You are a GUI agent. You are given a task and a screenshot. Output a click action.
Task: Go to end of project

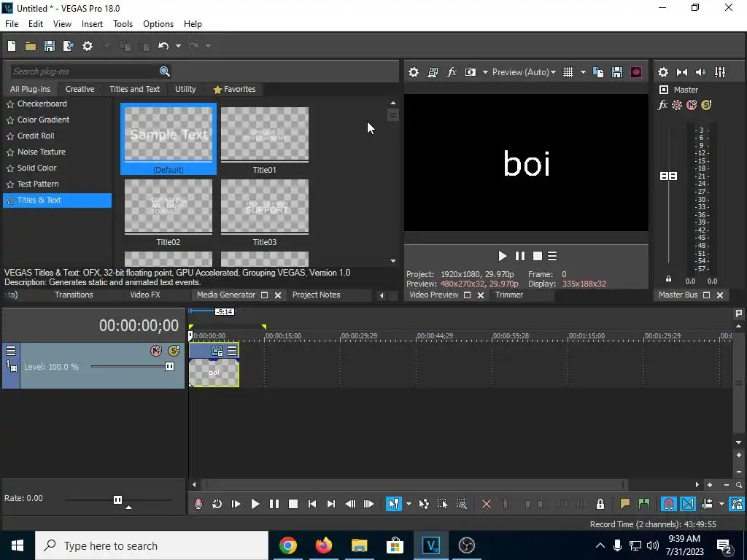[331, 504]
